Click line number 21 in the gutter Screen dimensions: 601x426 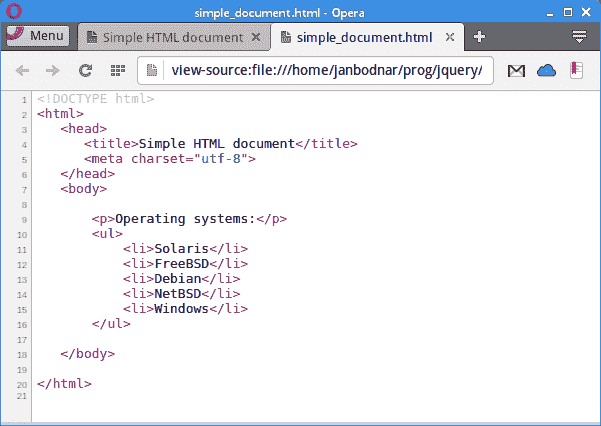tap(22, 396)
